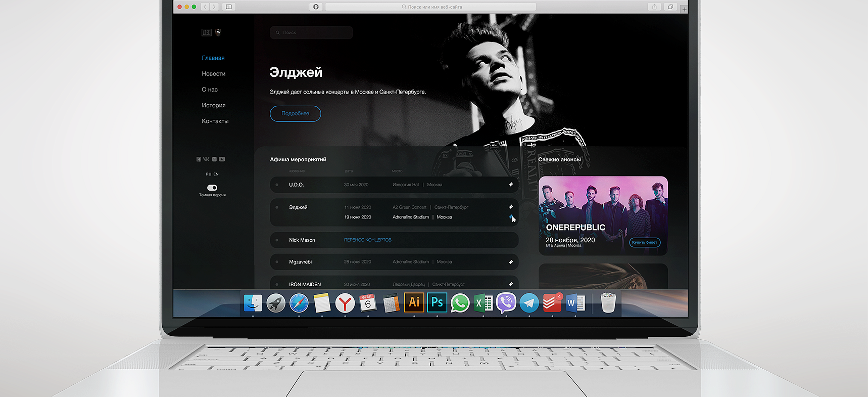
Task: Click the ticket icon in the U.D.O. row
Action: (511, 185)
